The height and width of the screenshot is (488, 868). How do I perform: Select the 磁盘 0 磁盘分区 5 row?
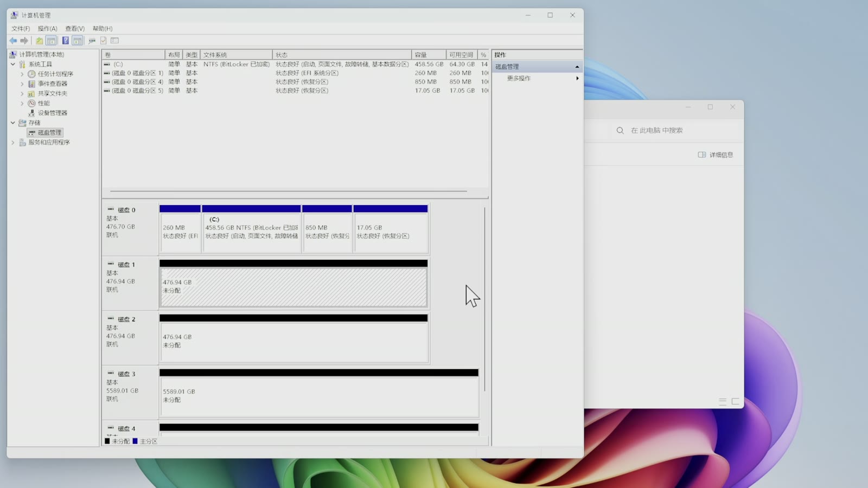[296, 91]
